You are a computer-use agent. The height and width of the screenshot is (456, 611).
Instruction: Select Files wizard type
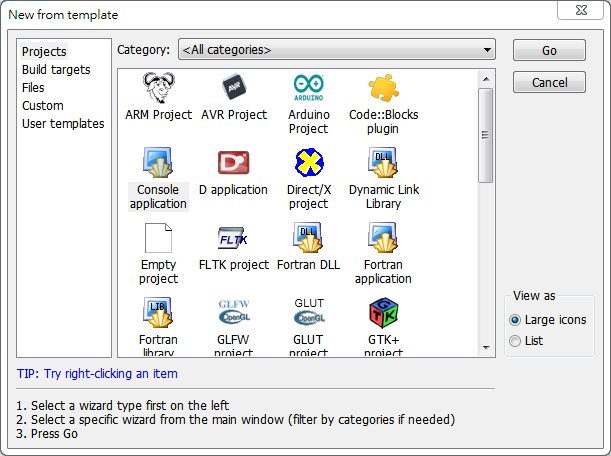(33, 88)
